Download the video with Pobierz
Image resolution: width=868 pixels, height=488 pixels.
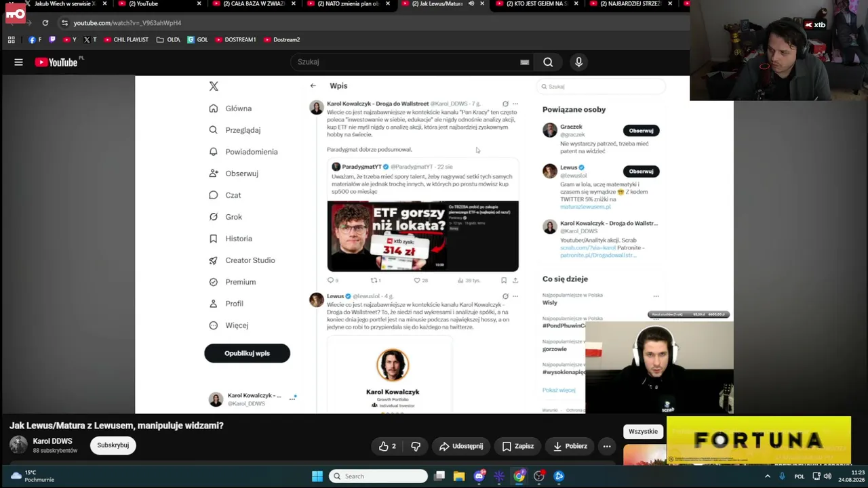570,446
